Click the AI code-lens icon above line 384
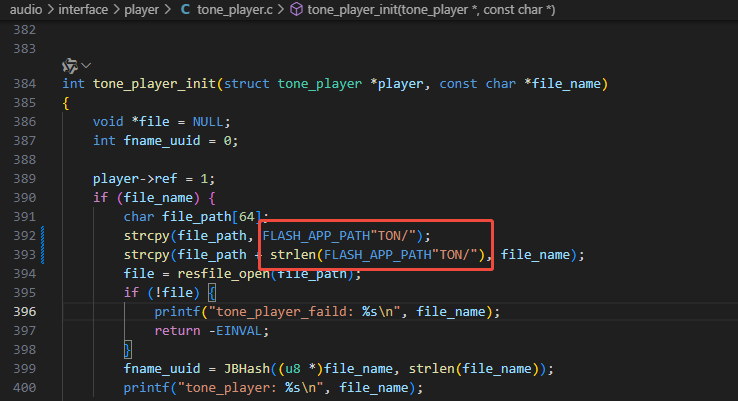Viewport: 738px width, 401px height. (70, 66)
